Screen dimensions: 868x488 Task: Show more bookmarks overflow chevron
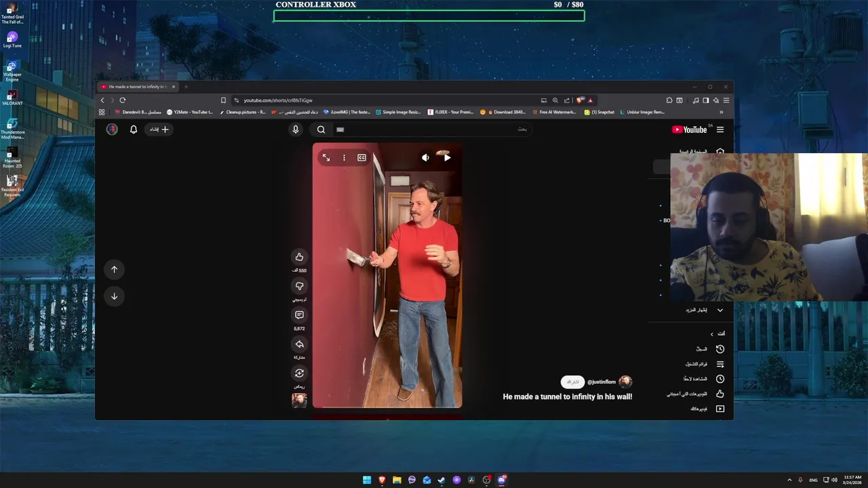coord(721,112)
